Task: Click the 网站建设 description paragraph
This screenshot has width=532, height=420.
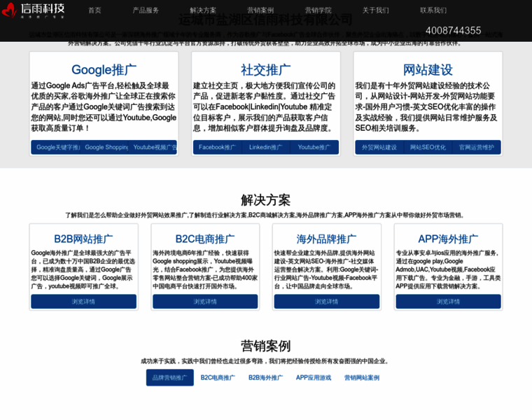Action: pyautogui.click(x=428, y=107)
